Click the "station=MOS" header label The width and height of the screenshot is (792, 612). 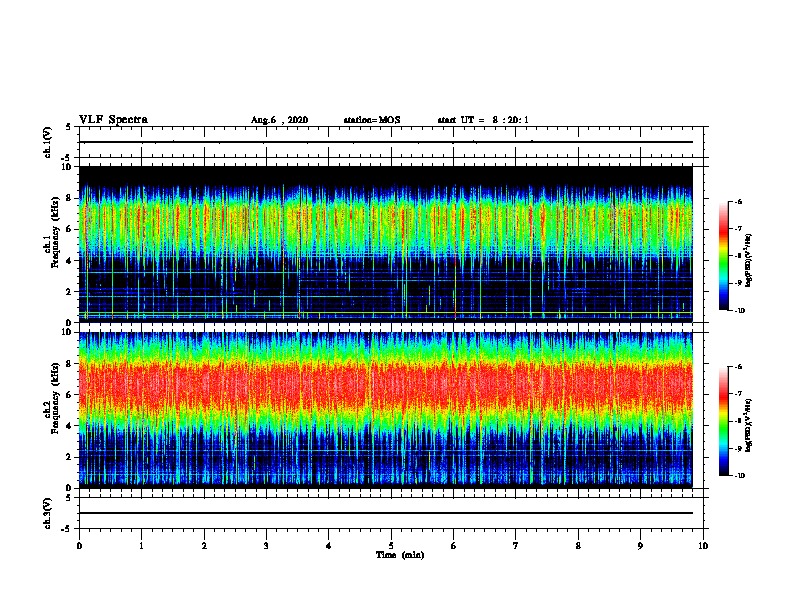[372, 120]
